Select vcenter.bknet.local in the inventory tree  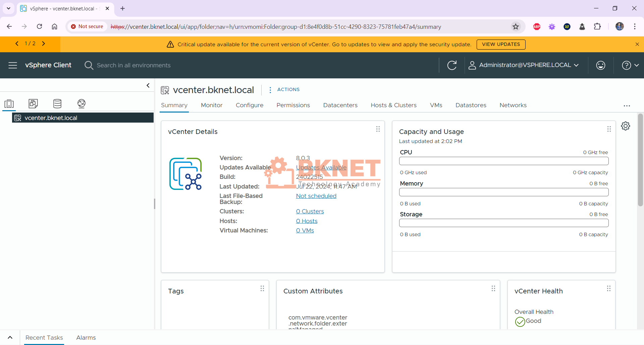pyautogui.click(x=51, y=118)
